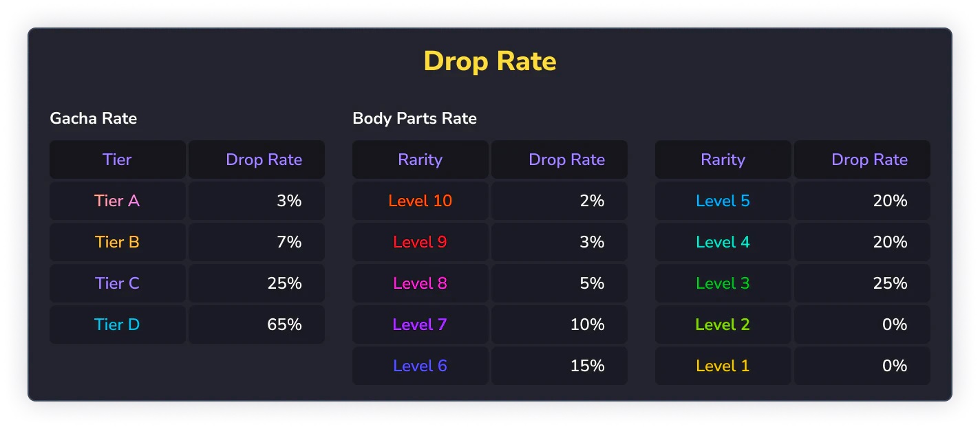Click the 65% drop rate value
The image size is (980, 429).
[285, 324]
